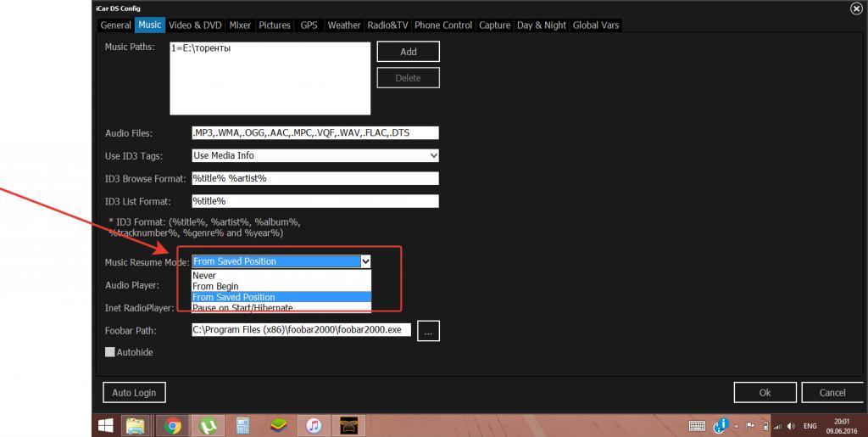Close the iCar DS Config window
The image size is (868, 437).
(855, 8)
